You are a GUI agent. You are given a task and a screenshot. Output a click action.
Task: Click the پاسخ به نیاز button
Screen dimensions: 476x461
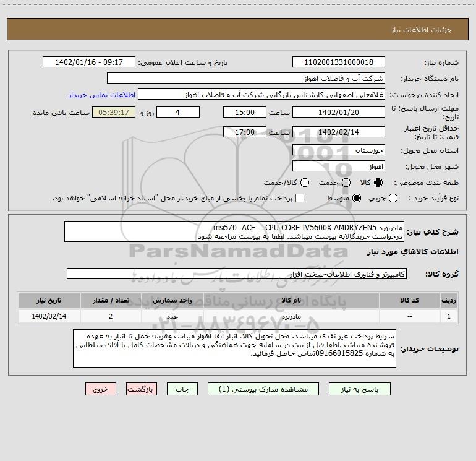(359, 389)
